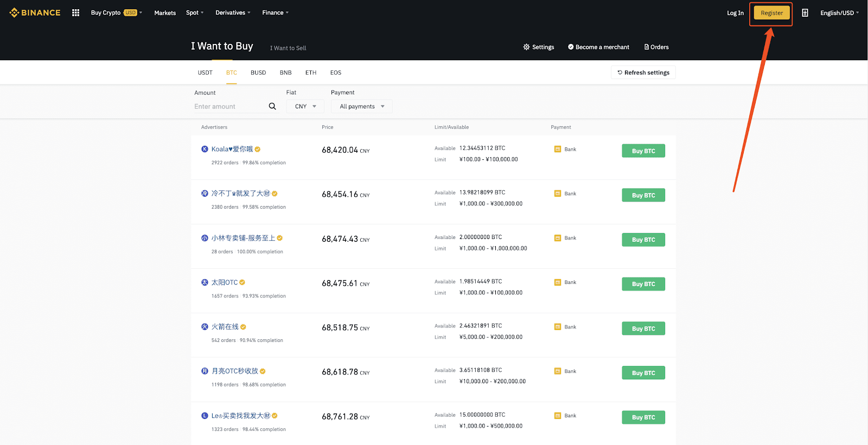The height and width of the screenshot is (445, 868).
Task: Open advertiser 火箭在线 profile
Action: pos(225,327)
